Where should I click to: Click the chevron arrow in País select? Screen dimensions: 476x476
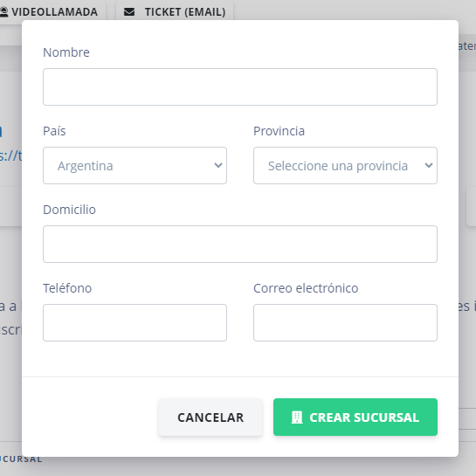pyautogui.click(x=218, y=165)
